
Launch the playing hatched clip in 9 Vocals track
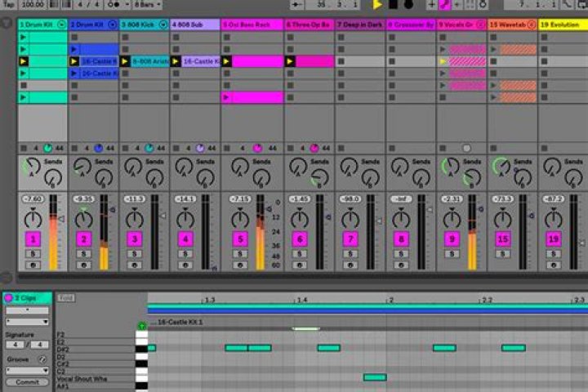pos(443,61)
